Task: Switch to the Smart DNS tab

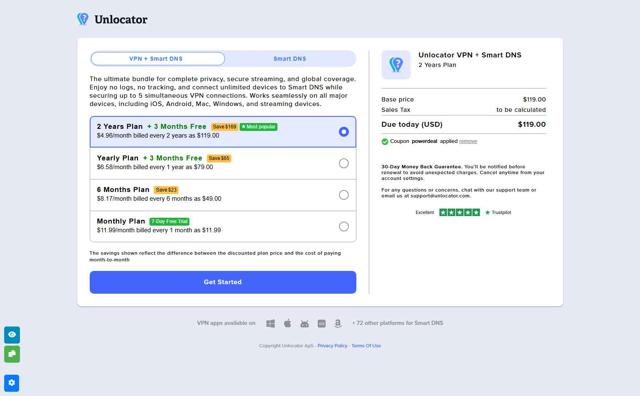Action: click(x=290, y=59)
